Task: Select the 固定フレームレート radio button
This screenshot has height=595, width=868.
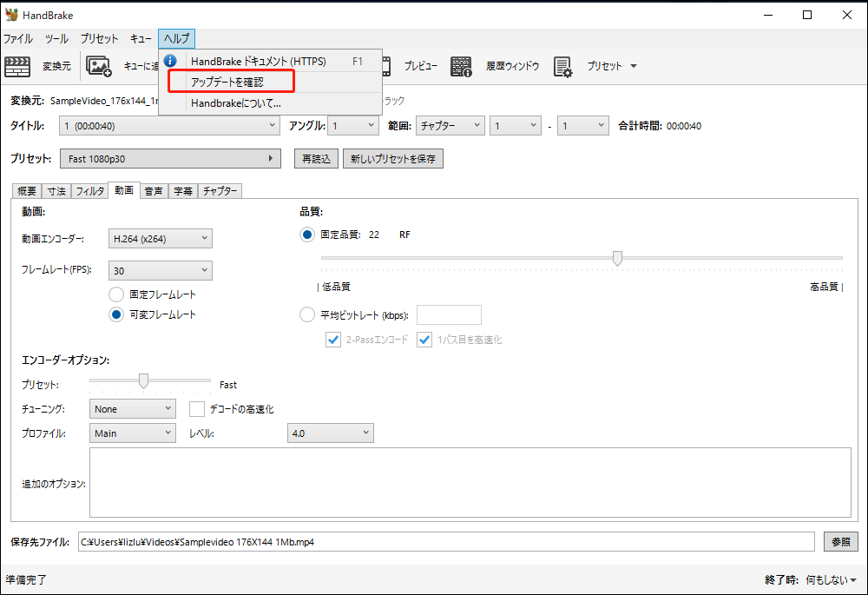Action: [x=116, y=294]
